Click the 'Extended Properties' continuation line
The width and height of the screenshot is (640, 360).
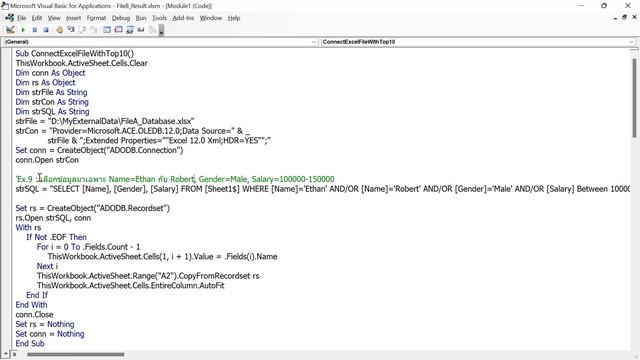(159, 141)
